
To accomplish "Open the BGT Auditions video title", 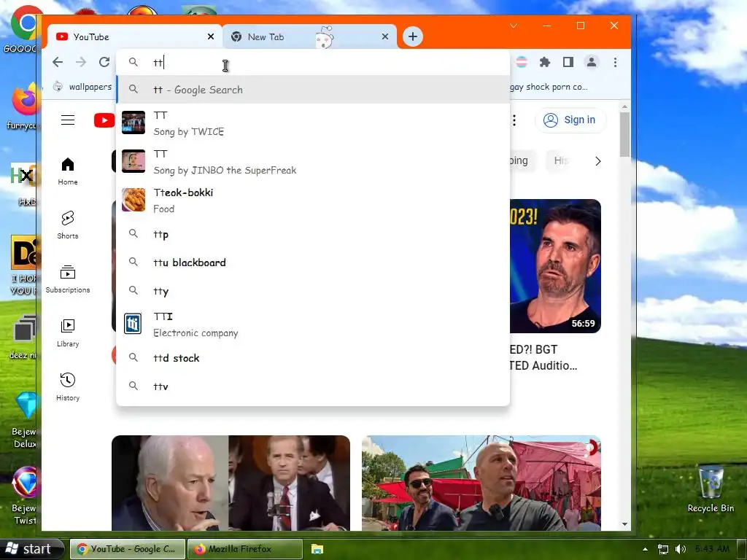I will click(x=543, y=357).
